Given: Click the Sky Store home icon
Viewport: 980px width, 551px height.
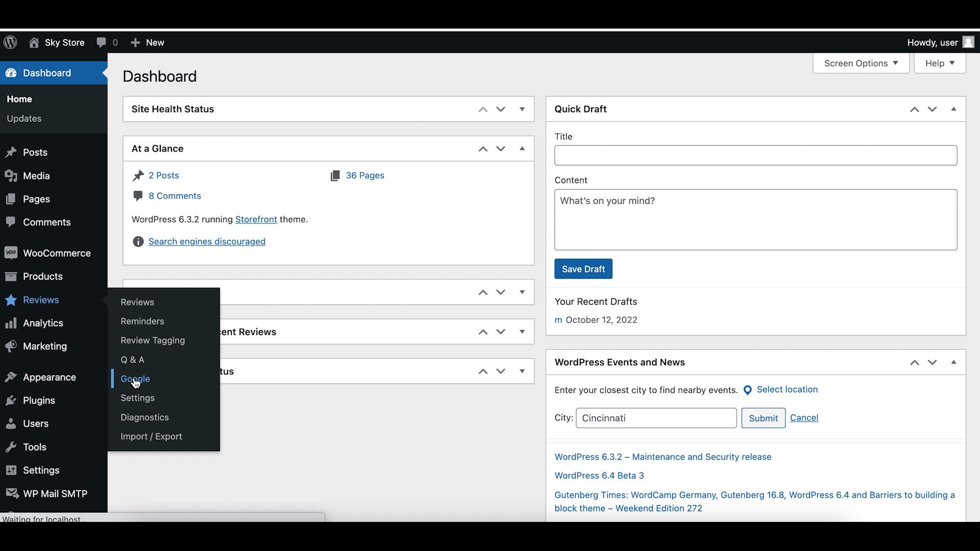Looking at the screenshot, I should point(34,42).
